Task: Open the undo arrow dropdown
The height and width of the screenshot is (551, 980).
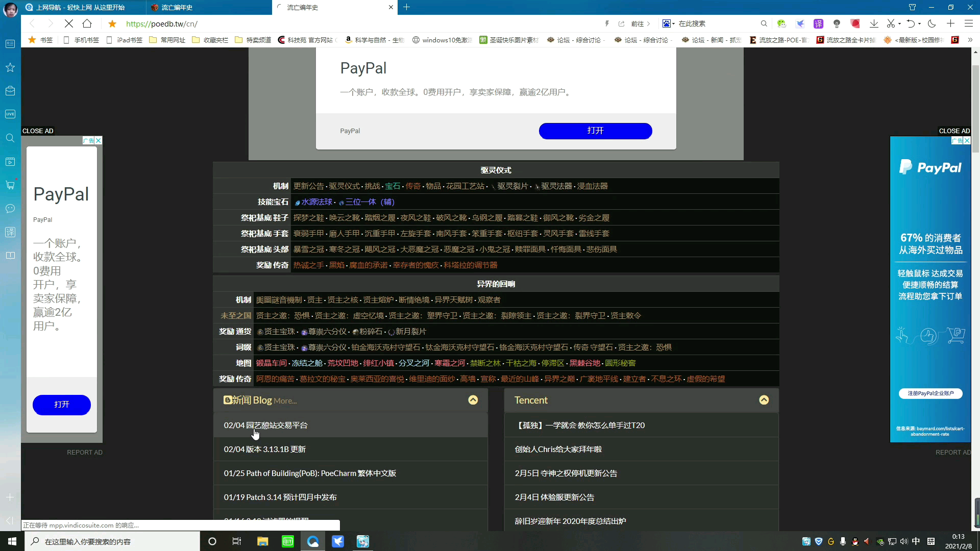Action: click(919, 23)
